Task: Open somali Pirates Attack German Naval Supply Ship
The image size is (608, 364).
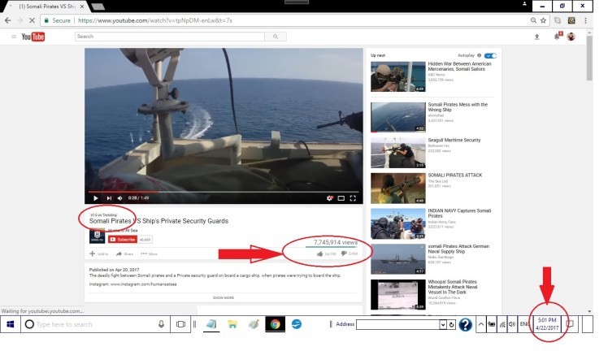Action: [458, 249]
